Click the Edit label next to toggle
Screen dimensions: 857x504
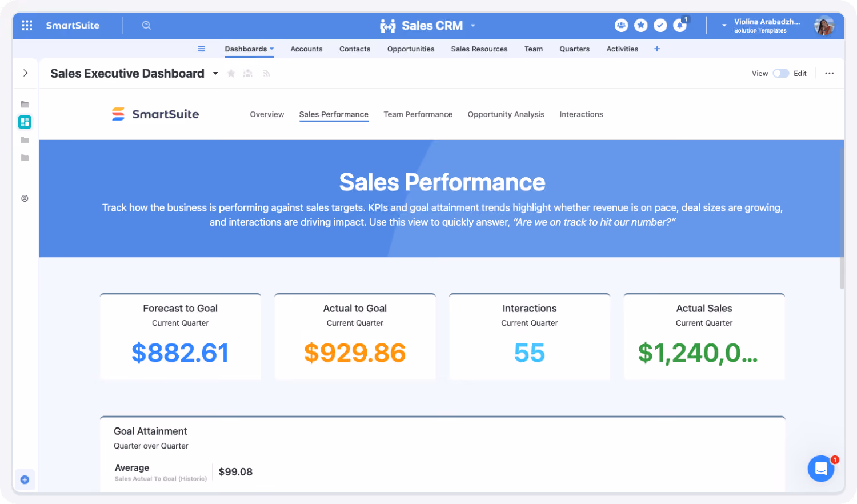point(800,73)
